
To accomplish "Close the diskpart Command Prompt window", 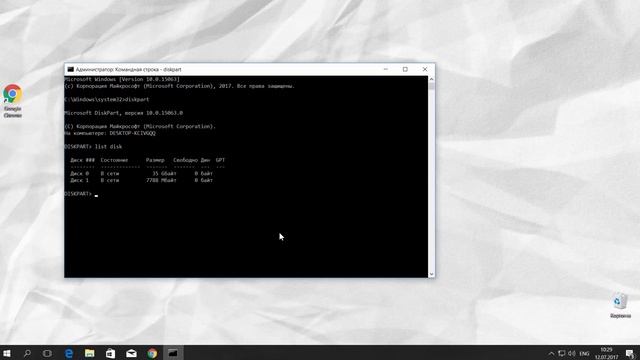I will coord(425,69).
